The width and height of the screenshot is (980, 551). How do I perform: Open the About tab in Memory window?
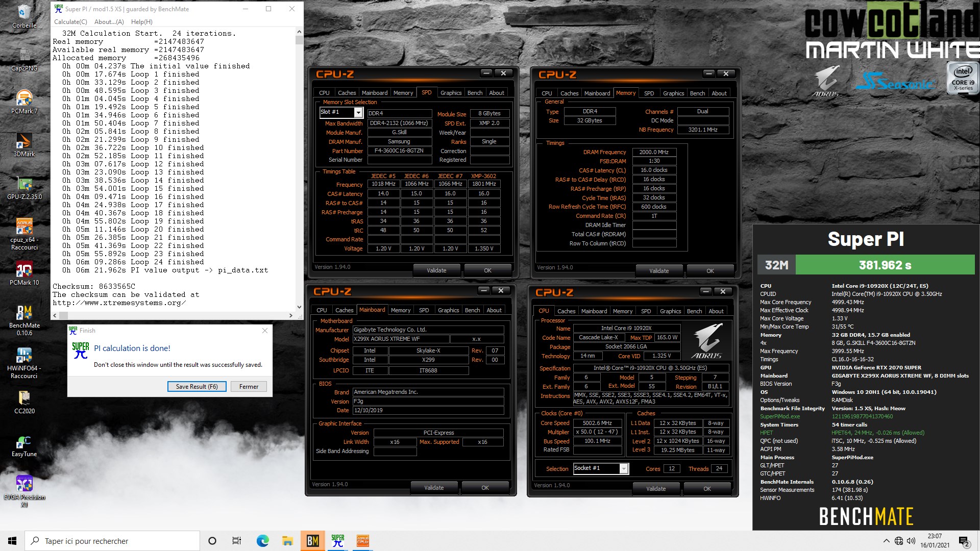coord(719,93)
